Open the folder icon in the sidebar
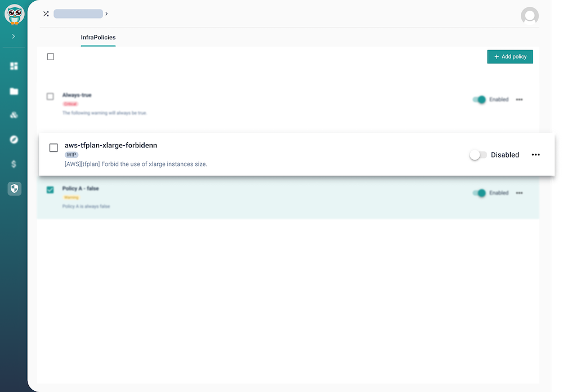Screen dimensions: 563x392 [14, 91]
